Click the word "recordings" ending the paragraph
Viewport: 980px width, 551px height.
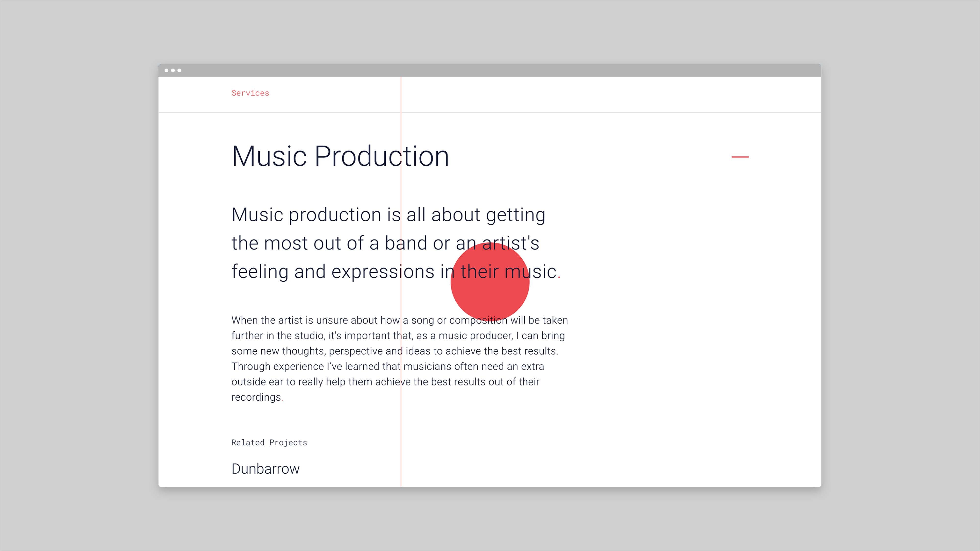[x=256, y=397]
